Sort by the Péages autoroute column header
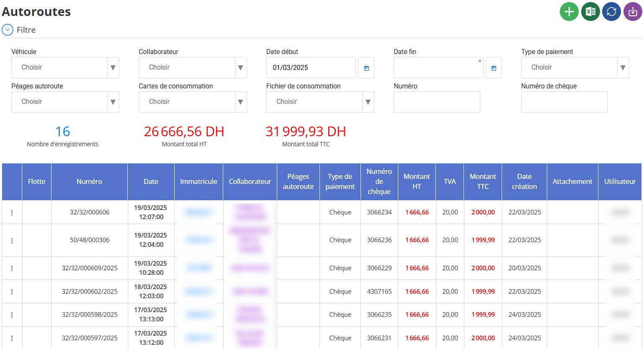This screenshot has width=644, height=349. 298,181
